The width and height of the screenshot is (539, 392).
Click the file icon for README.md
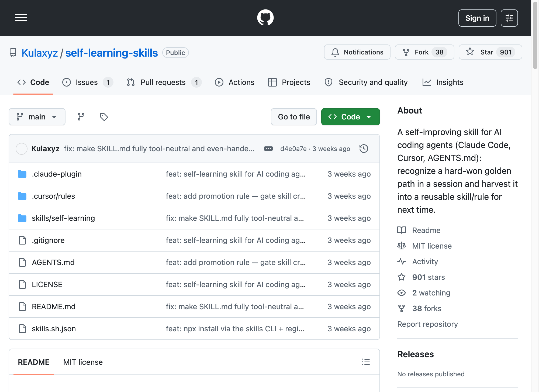[x=22, y=307]
